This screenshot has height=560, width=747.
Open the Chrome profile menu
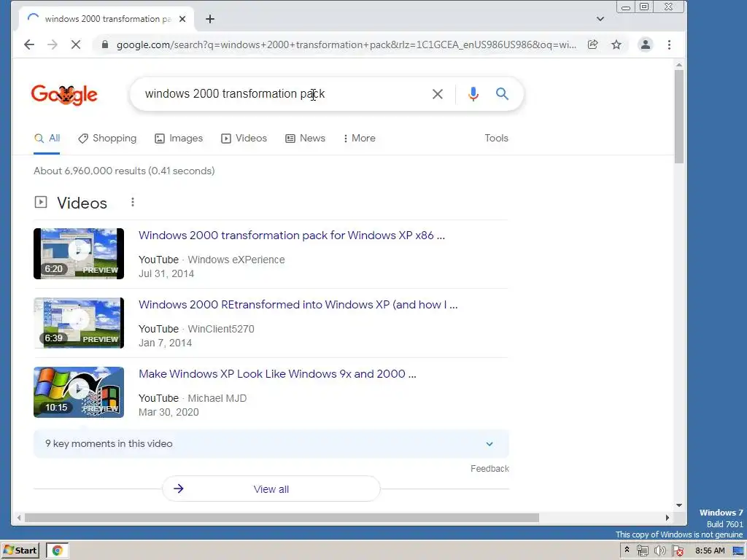[x=646, y=44]
